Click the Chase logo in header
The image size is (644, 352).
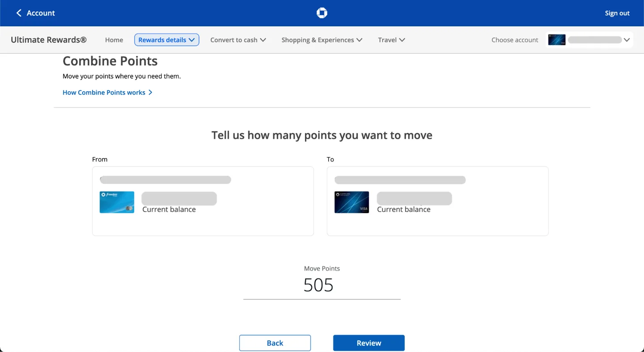tap(322, 13)
